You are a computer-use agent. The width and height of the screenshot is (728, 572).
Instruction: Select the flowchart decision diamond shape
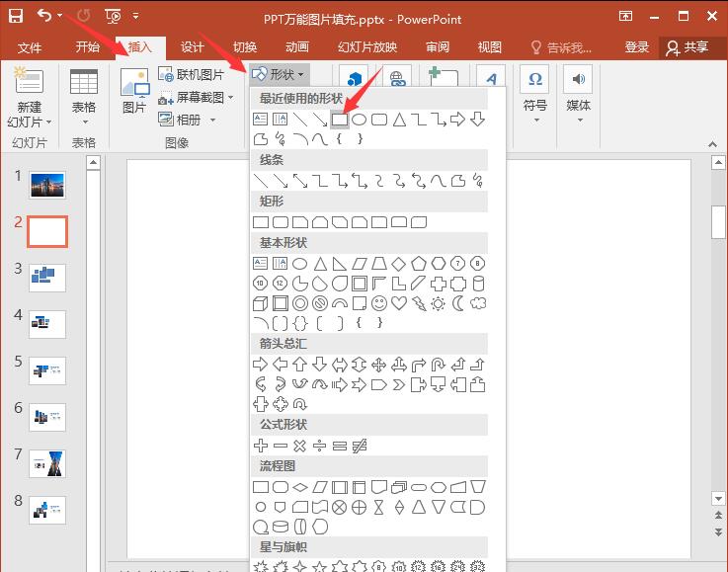point(300,487)
